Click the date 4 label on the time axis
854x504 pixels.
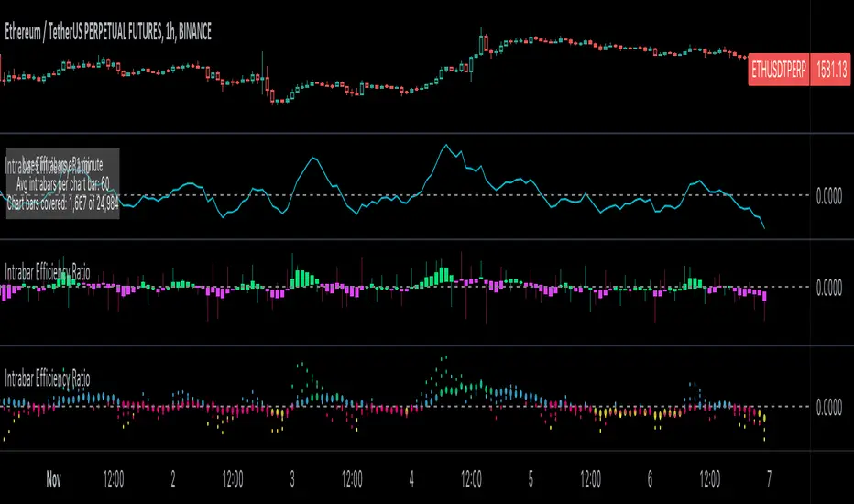pyautogui.click(x=411, y=479)
